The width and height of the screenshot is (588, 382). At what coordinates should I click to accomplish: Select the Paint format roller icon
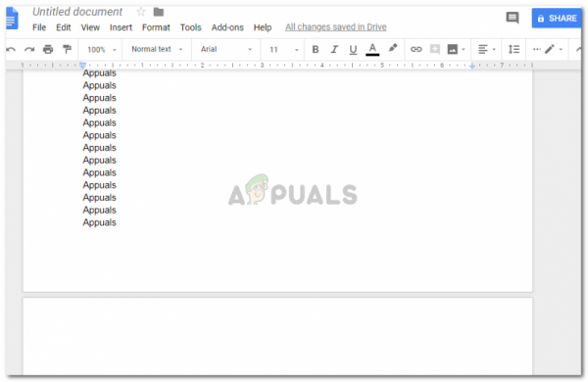coord(67,49)
